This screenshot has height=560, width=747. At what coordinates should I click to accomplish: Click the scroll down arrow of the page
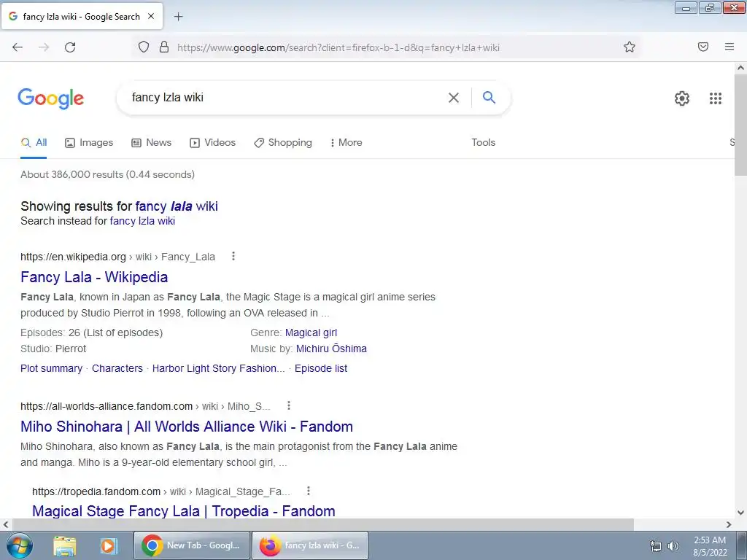tap(740, 513)
